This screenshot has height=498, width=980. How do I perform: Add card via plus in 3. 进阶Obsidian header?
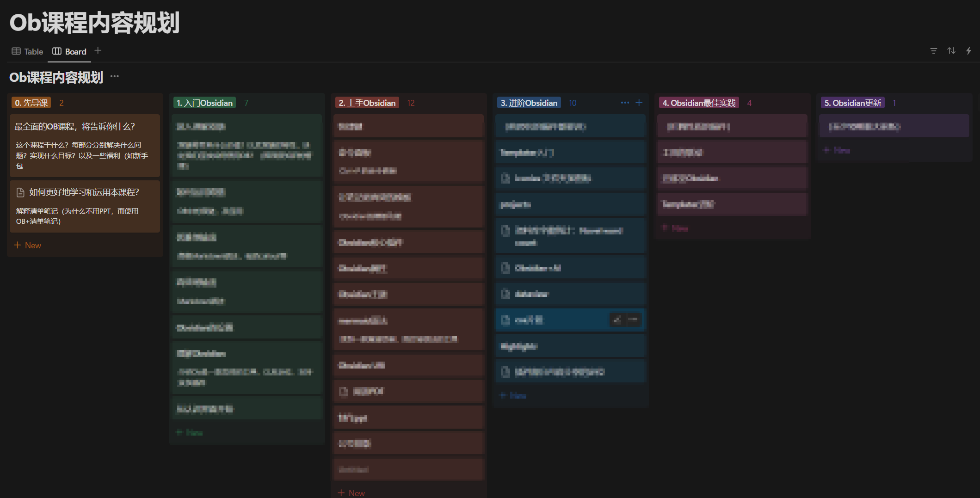(x=639, y=103)
